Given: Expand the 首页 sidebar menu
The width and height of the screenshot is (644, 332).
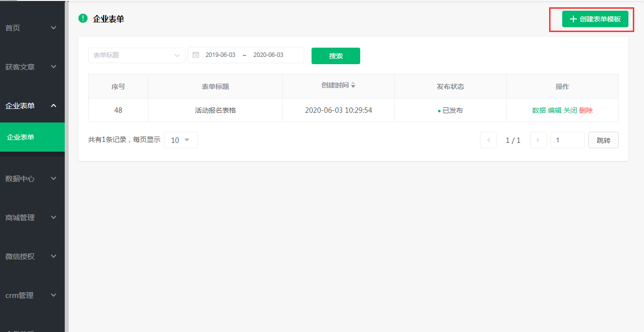Looking at the screenshot, I should 32,28.
